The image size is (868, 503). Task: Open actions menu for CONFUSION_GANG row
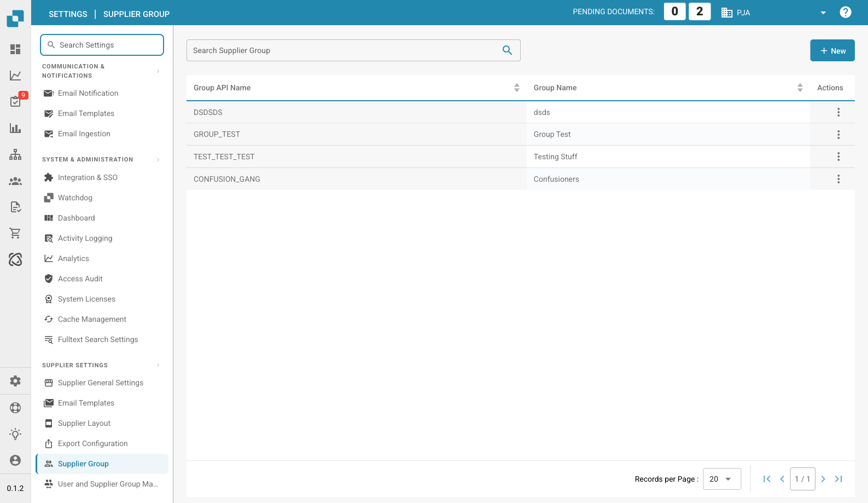(838, 179)
